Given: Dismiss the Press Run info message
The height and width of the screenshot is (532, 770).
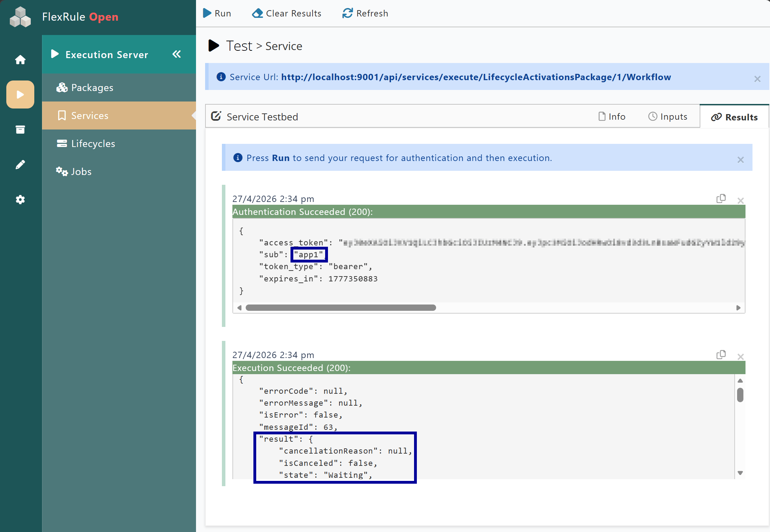Looking at the screenshot, I should point(741,160).
